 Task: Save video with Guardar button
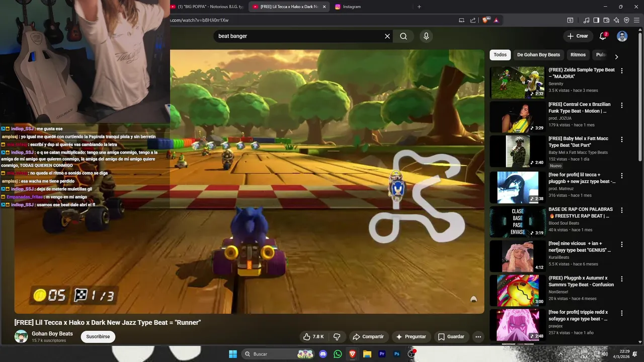pos(451,337)
